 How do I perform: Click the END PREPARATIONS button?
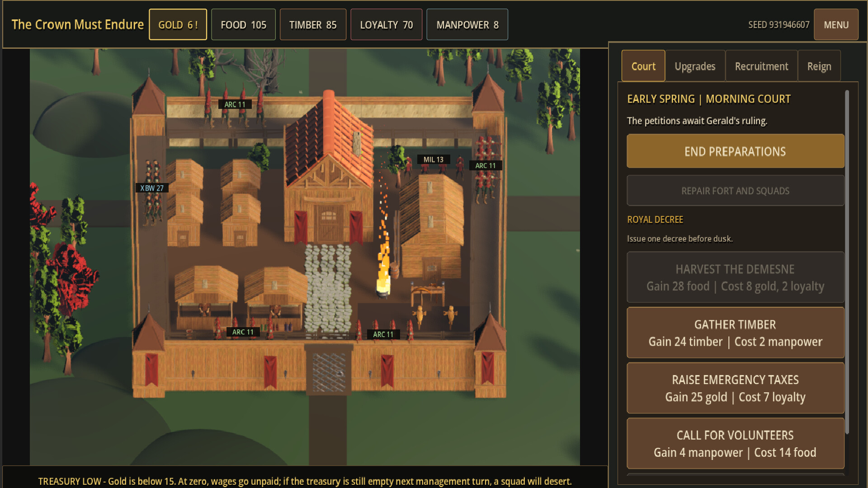click(735, 151)
